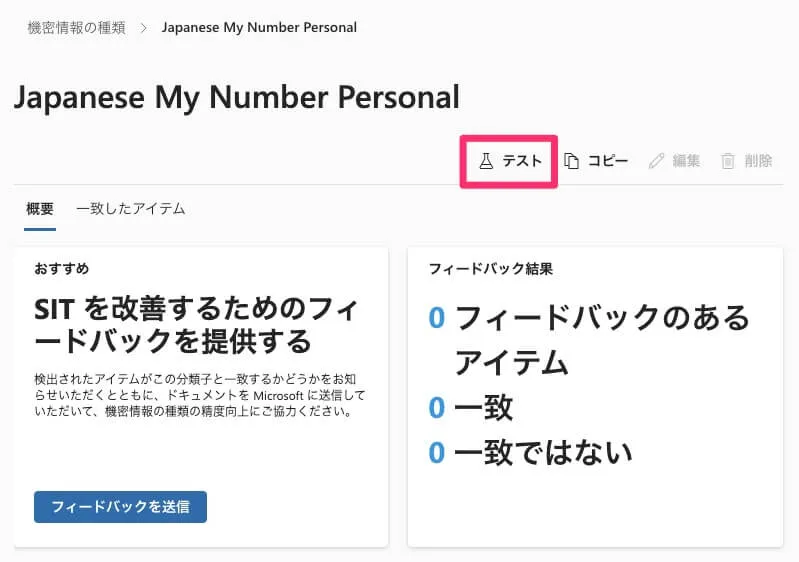
Task: Go back to 機密情報の種類 breadcrumb link
Action: pos(76,28)
